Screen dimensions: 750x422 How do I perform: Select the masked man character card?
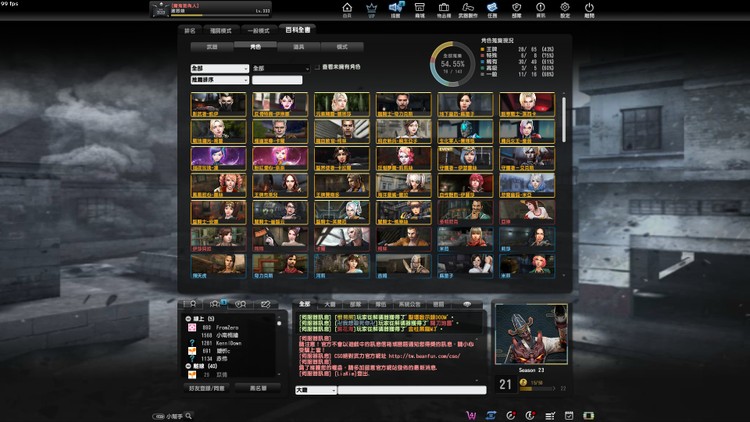(219, 105)
